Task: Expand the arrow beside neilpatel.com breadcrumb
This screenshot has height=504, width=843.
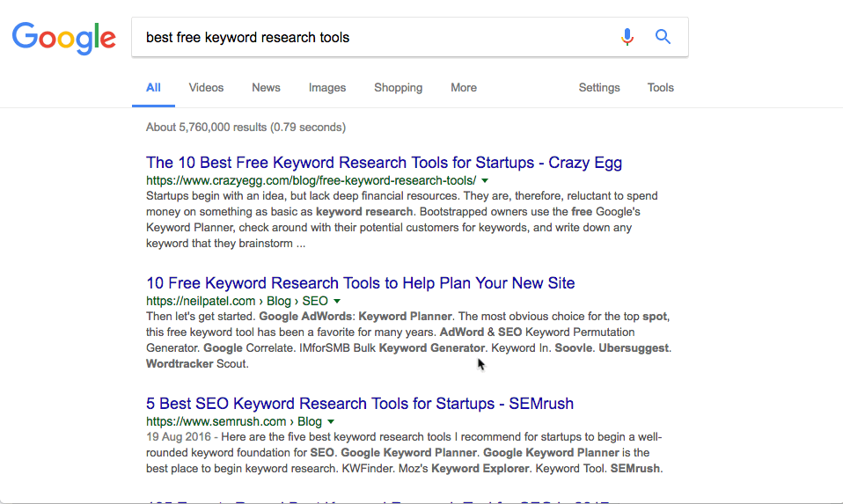Action: coord(337,301)
